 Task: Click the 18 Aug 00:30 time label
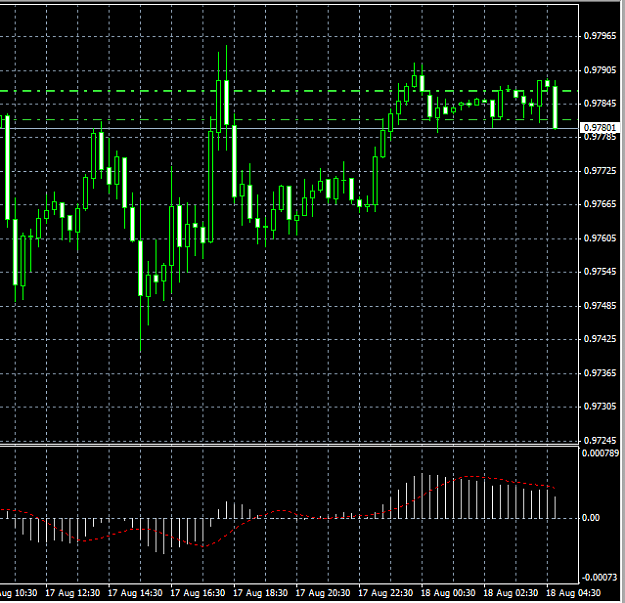(448, 593)
